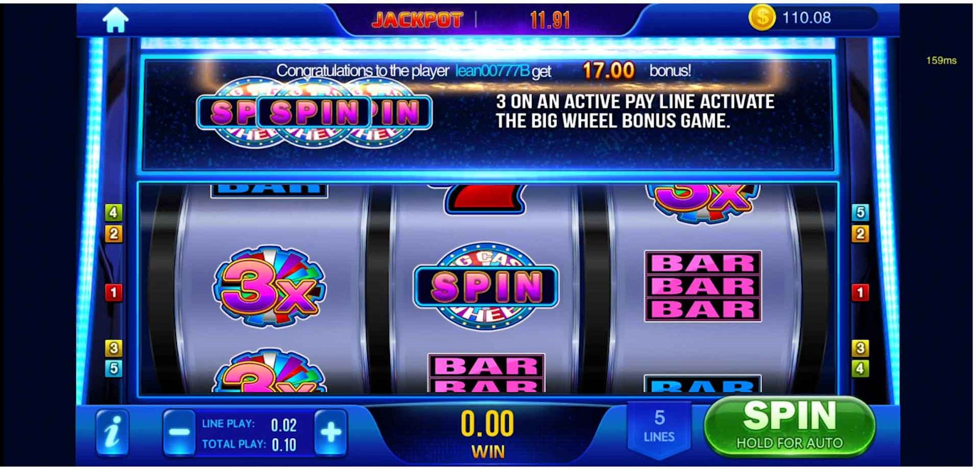
Task: Select green payline 4 marker on left
Action: pyautogui.click(x=113, y=213)
